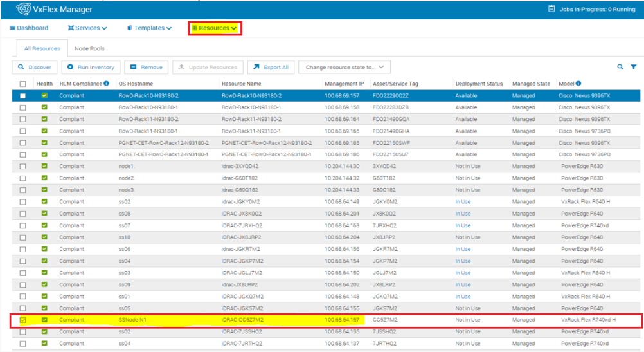
Task: Click green health icon for SSNode-N1
Action: tap(44, 320)
